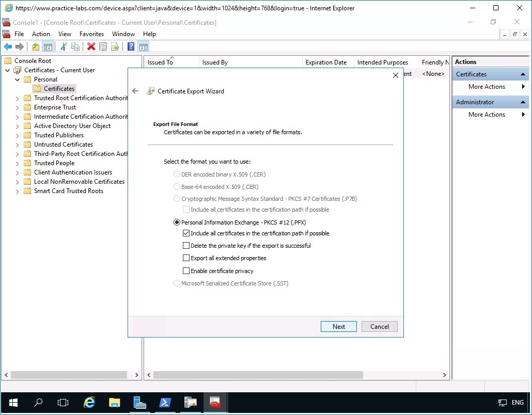Select Microsoft Serialized Certificate Store radio
This screenshot has height=415, width=532.
pyautogui.click(x=177, y=283)
